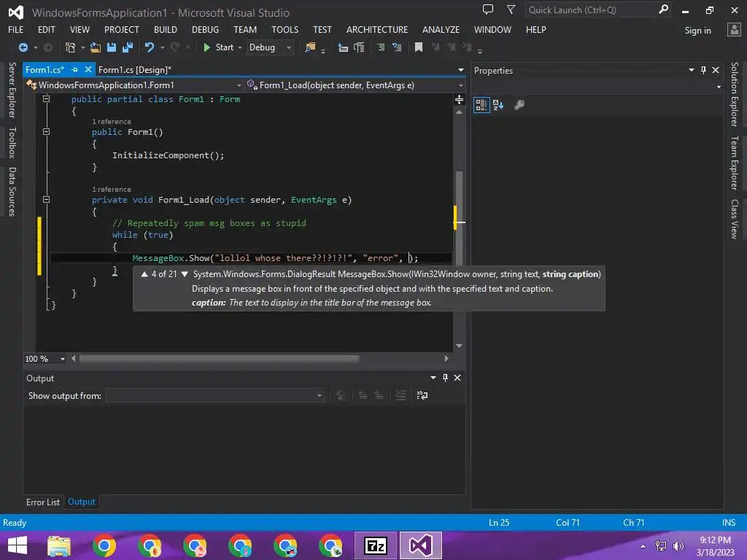Open the Team Explorer side tab
Screen dimensions: 747x560
coord(734,163)
